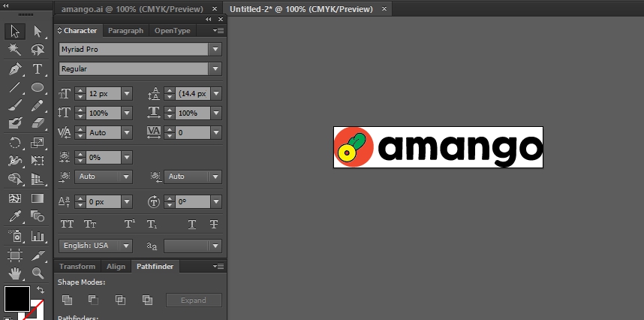This screenshot has height=320, width=644.
Task: Select the Shape Builder tool
Action: pyautogui.click(x=15, y=179)
